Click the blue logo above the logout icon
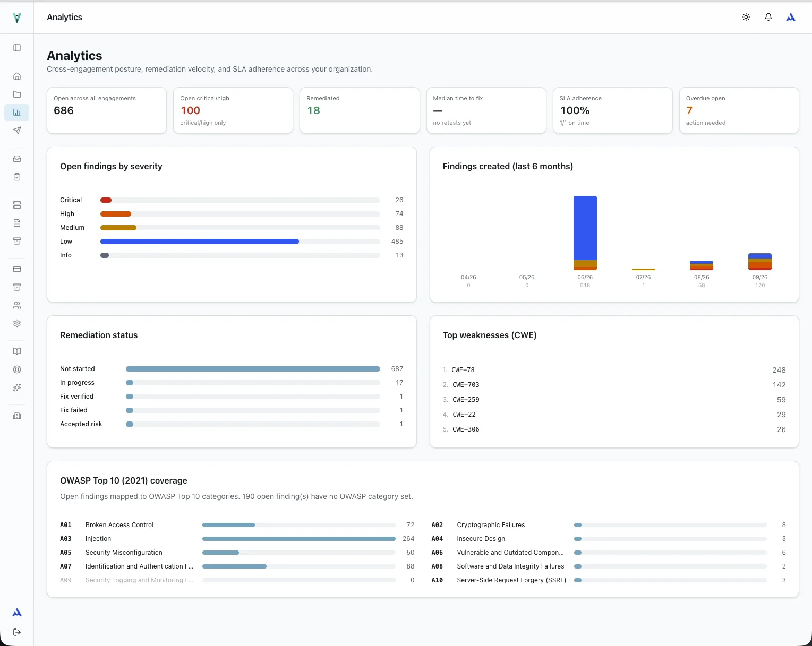The height and width of the screenshot is (646, 812). pyautogui.click(x=17, y=613)
